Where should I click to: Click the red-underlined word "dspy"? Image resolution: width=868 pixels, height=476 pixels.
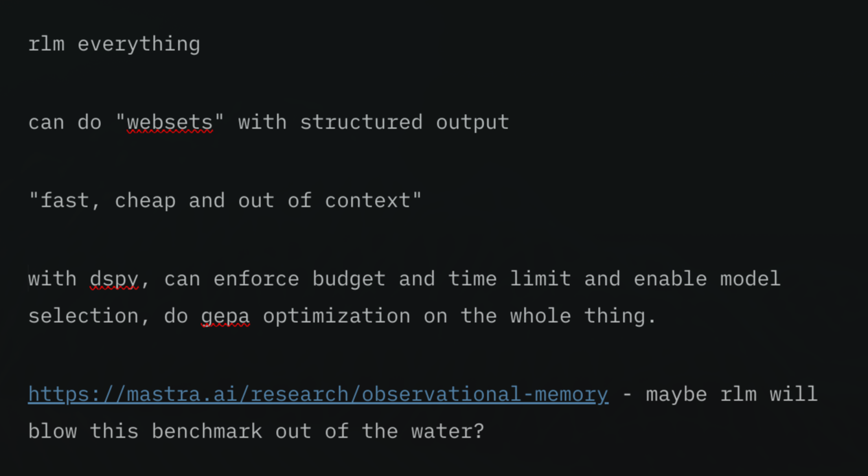(114, 279)
